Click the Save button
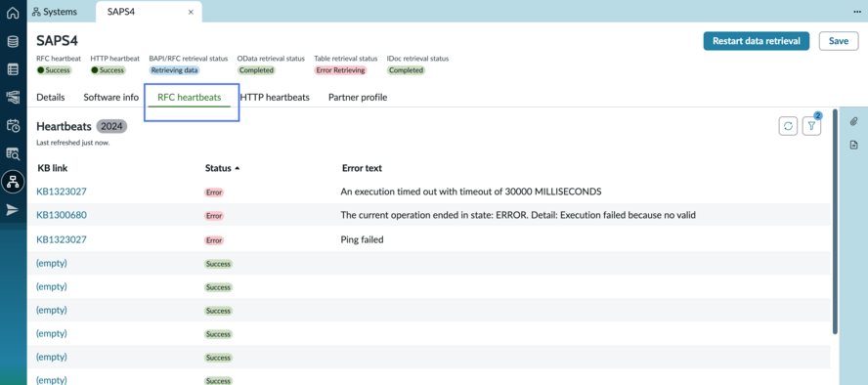This screenshot has height=385, width=868. pos(839,41)
